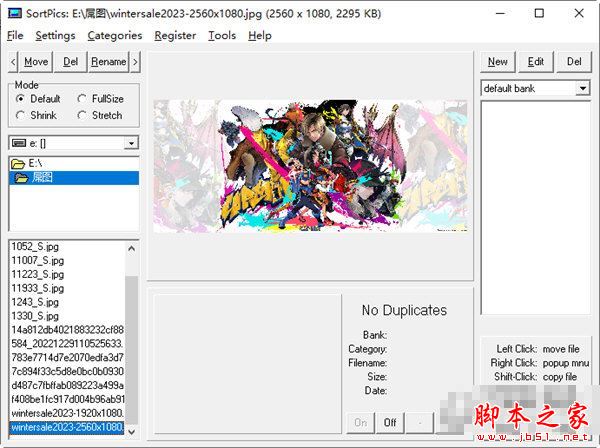Select file starting with f408be1fc917d004b96ab91
The width and height of the screenshot is (600, 448).
coord(67,399)
